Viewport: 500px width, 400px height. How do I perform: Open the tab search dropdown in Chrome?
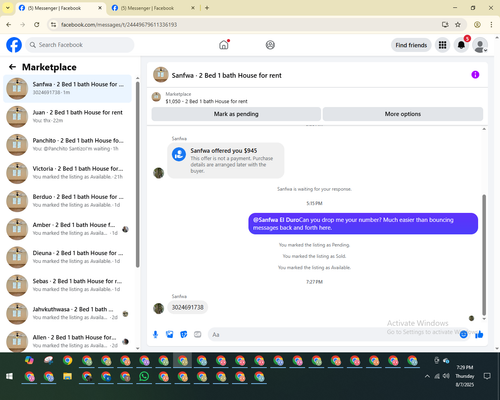[x=8, y=8]
